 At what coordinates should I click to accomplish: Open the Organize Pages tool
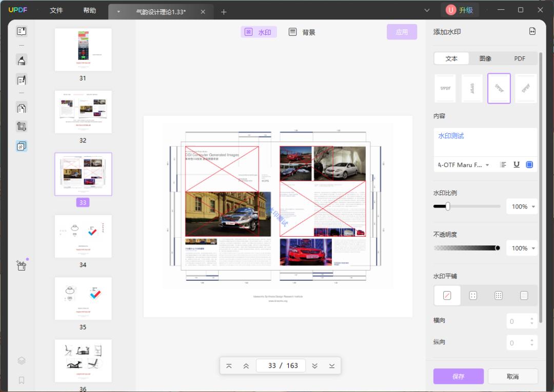pos(22,108)
